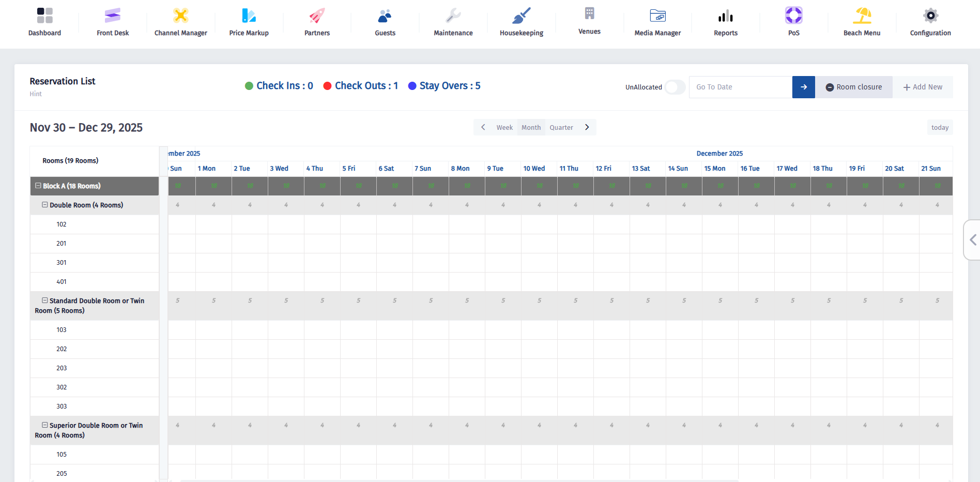Switch calendar to Week view

click(x=504, y=128)
